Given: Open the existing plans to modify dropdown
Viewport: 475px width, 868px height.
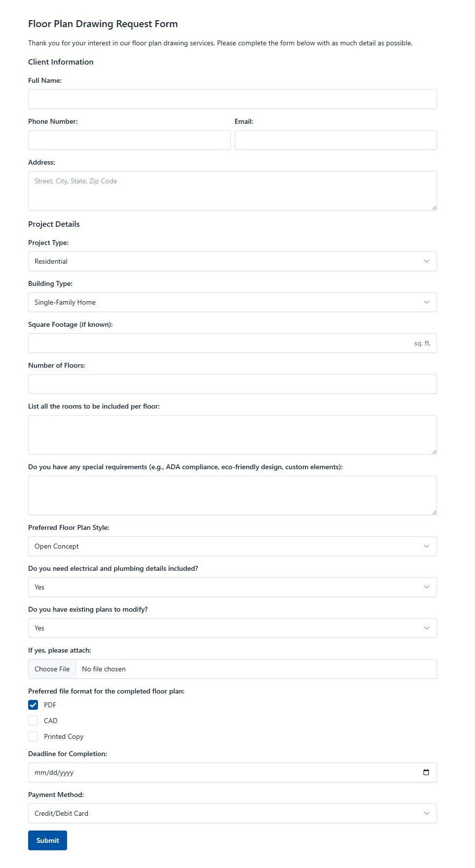Looking at the screenshot, I should pyautogui.click(x=232, y=628).
